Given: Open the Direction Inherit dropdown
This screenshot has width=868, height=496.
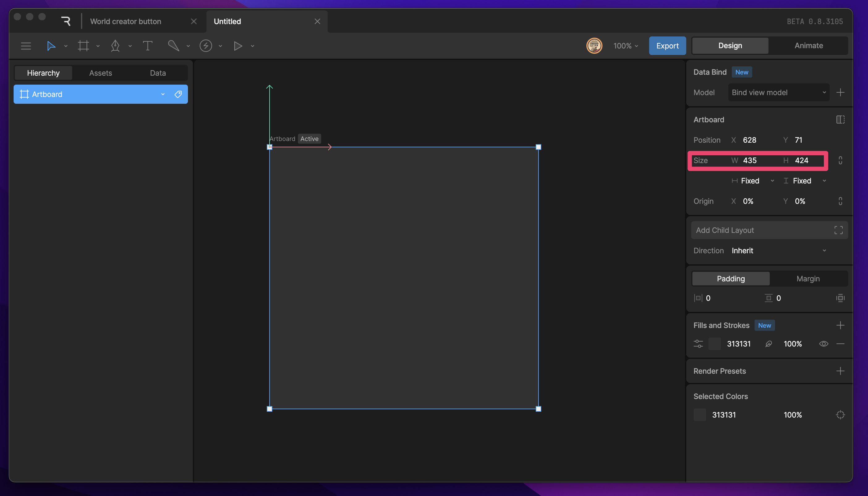Looking at the screenshot, I should pos(778,250).
